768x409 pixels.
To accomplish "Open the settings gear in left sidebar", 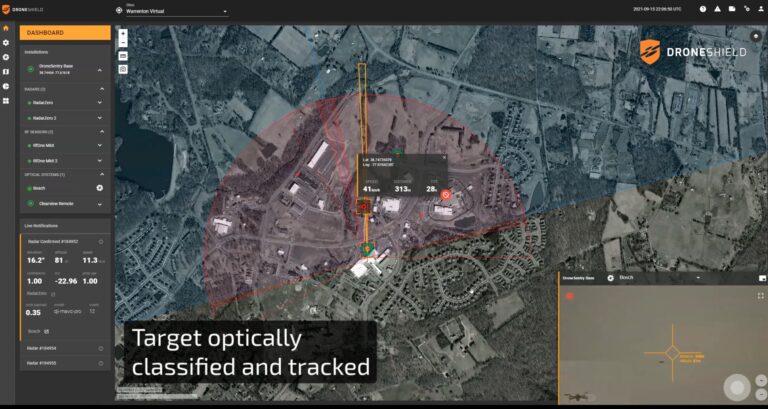I will pyautogui.click(x=6, y=43).
